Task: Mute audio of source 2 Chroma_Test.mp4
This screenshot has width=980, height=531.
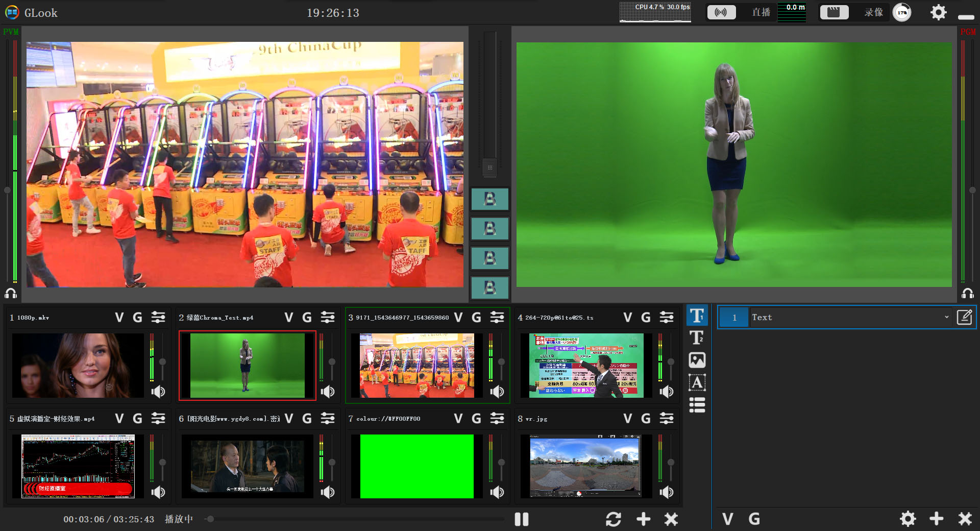Action: click(328, 392)
